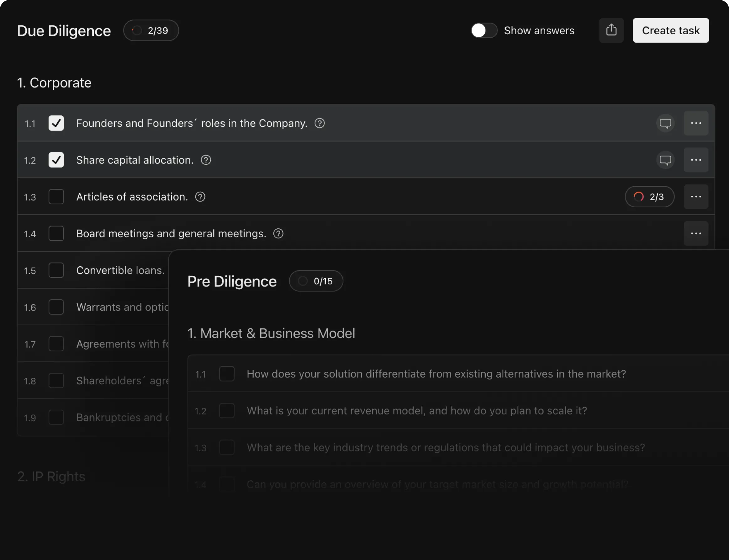Click help icon beside Articles of association
The height and width of the screenshot is (560, 729).
[200, 197]
